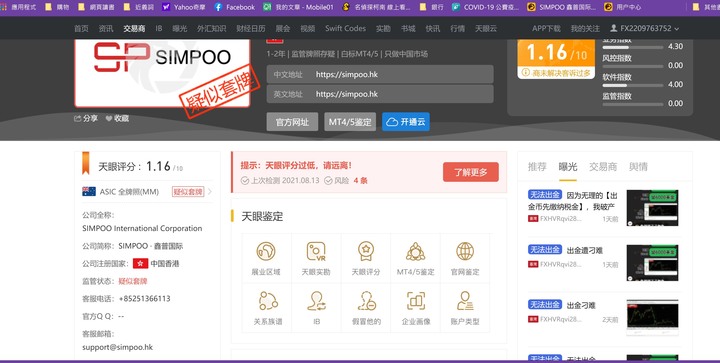Click the 1.16/10 orange score badge
This screenshot has height=363, width=720.
pos(557,54)
